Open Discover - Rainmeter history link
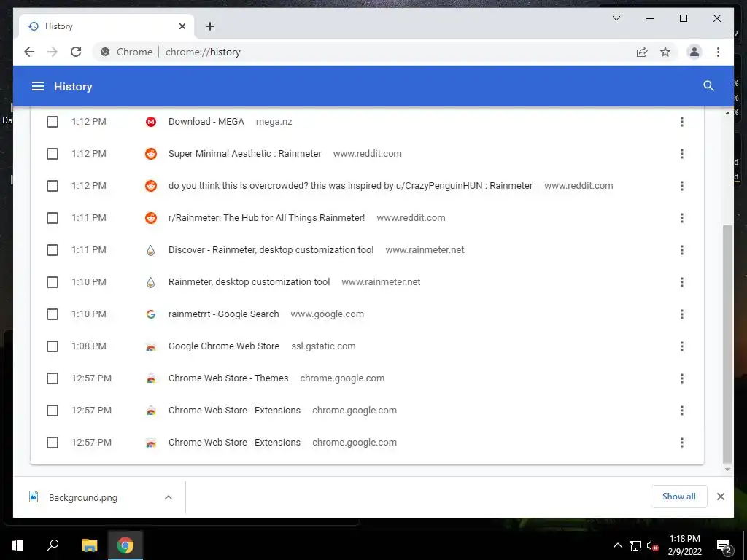This screenshot has height=560, width=747. coord(271,249)
